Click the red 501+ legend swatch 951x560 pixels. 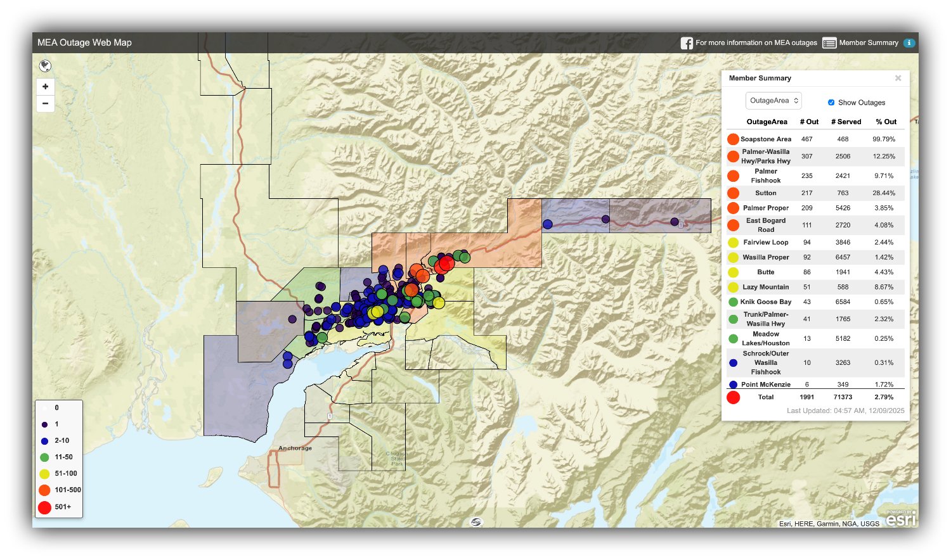[44, 507]
